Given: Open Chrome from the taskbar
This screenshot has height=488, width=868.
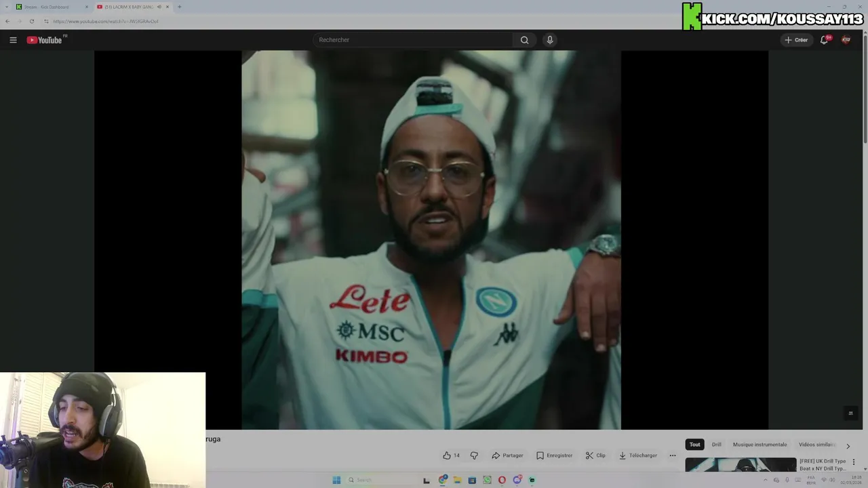Looking at the screenshot, I should (x=443, y=480).
